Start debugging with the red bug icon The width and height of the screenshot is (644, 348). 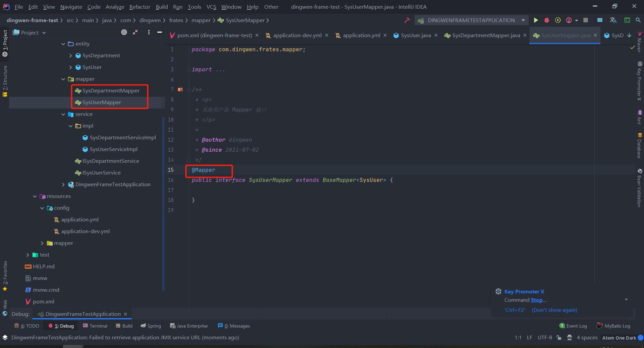click(x=546, y=20)
